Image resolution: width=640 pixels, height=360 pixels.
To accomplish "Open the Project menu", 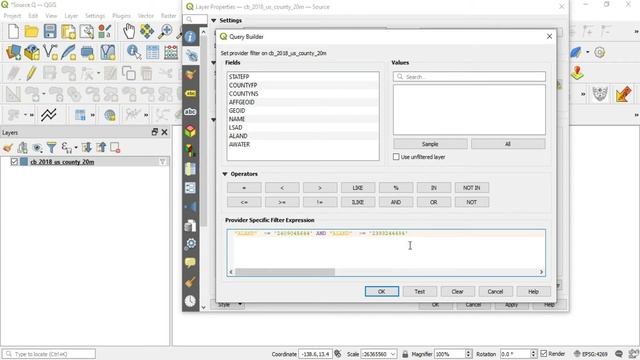I will (12, 16).
